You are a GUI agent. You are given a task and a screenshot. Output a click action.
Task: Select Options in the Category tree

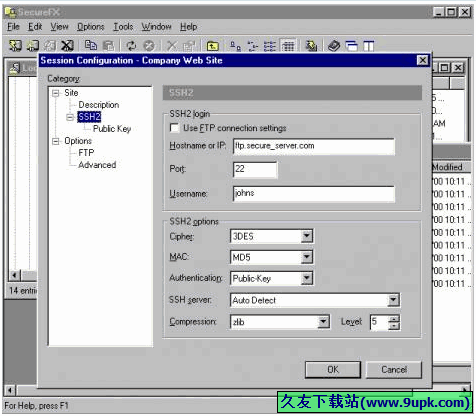[78, 141]
